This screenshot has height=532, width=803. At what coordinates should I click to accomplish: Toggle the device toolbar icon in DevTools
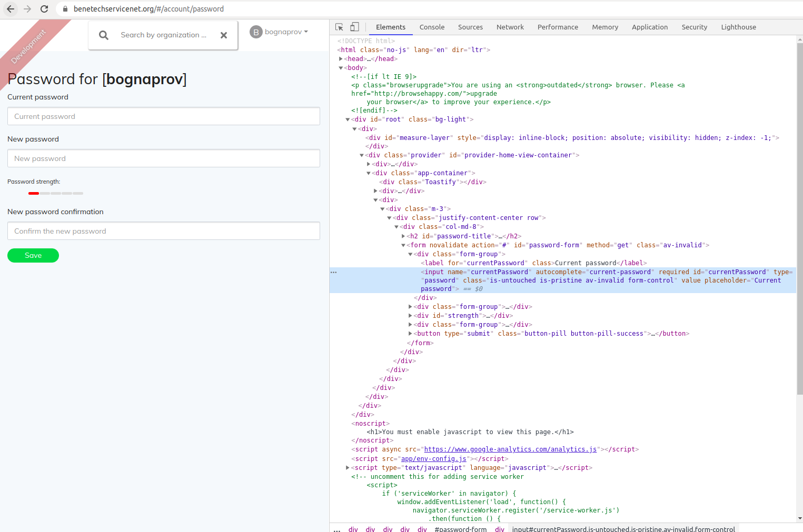tap(354, 26)
